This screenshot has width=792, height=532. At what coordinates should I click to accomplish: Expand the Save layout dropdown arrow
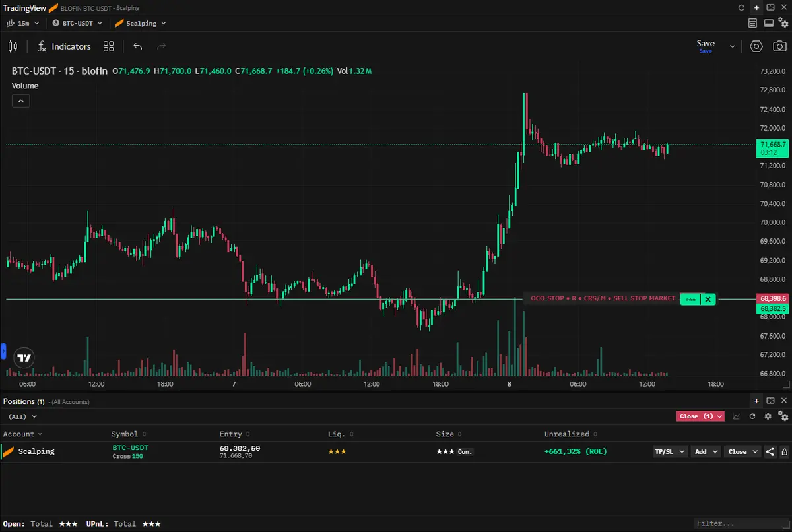tap(732, 46)
